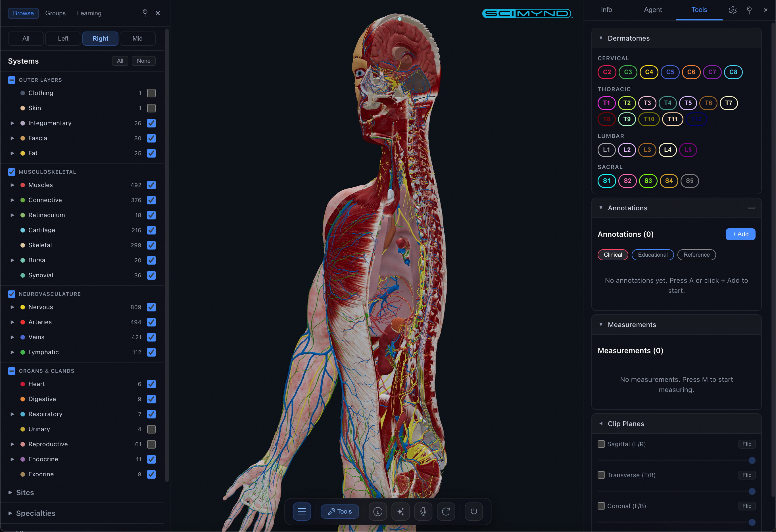The image size is (776, 532).
Task: Select the T5 thoracic dermatome
Action: (x=688, y=103)
